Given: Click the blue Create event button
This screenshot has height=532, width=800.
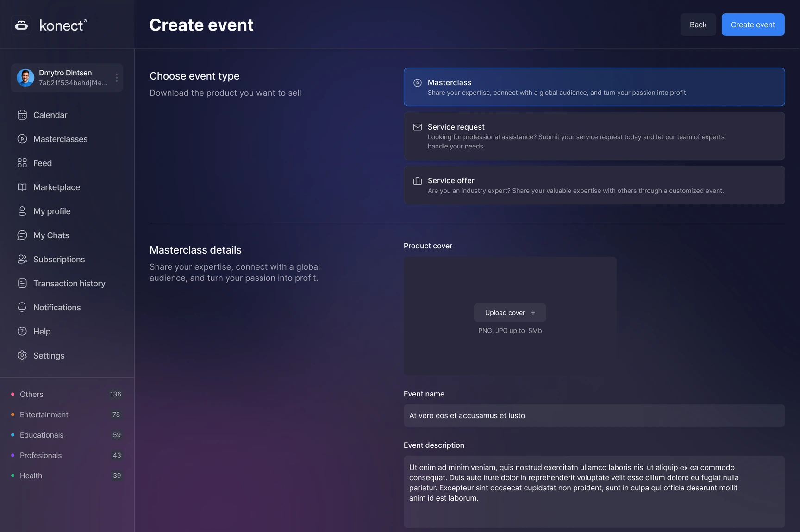Looking at the screenshot, I should pos(753,25).
